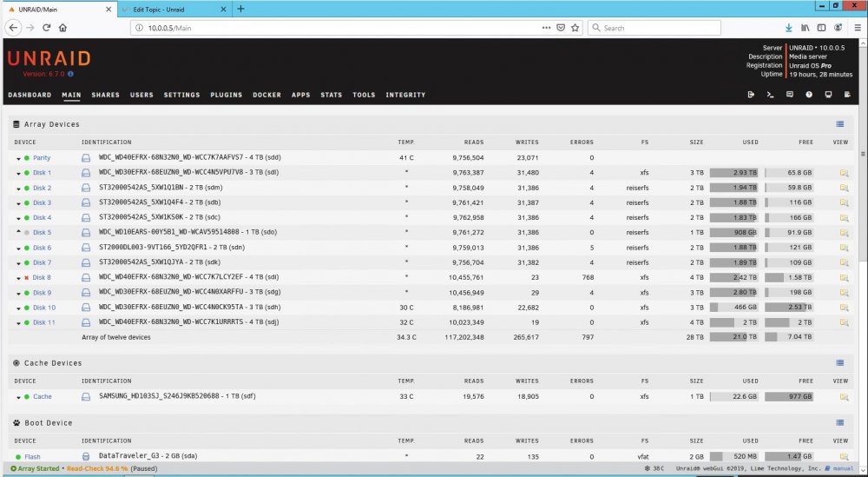Open the Plugins tab
The image size is (868, 477).
coord(227,95)
